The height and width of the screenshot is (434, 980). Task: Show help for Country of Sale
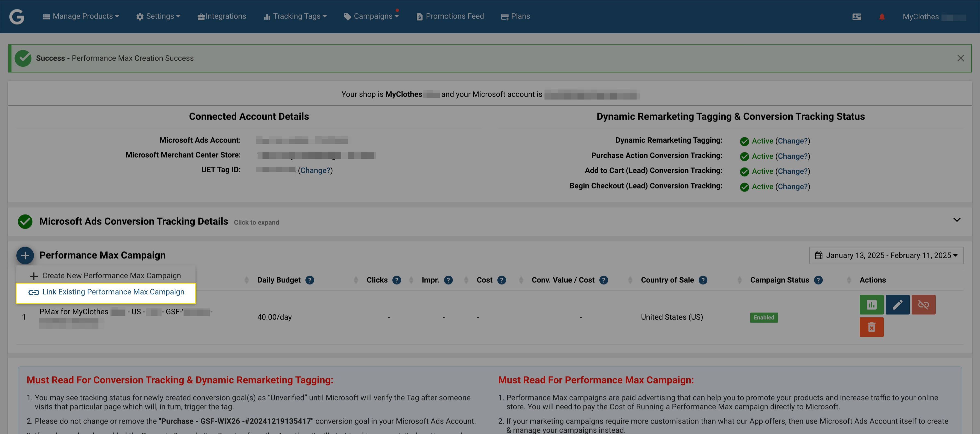point(703,280)
